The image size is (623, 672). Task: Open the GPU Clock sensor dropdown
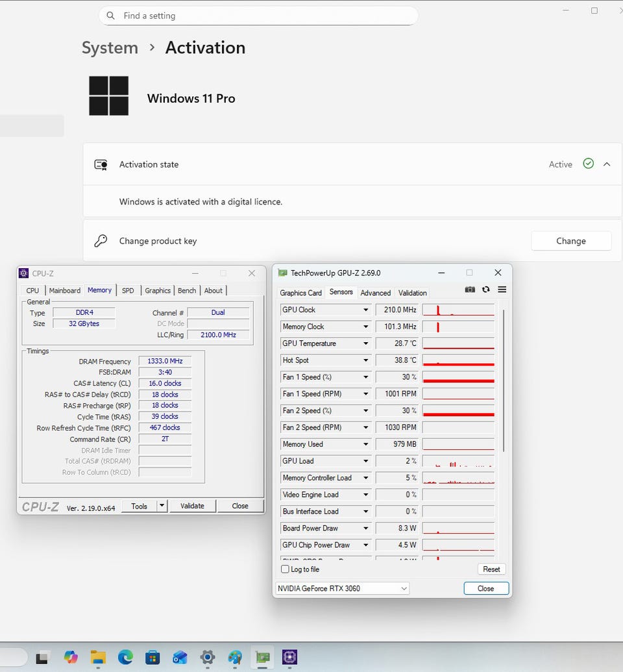coord(365,310)
